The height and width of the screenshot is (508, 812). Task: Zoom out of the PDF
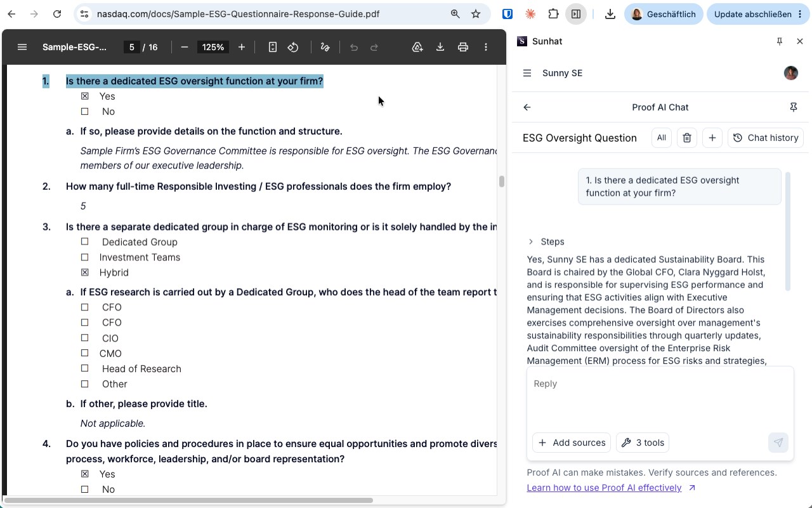click(185, 47)
